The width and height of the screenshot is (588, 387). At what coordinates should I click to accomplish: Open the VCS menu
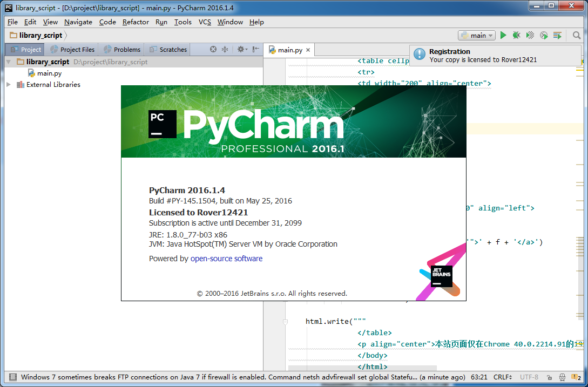coord(205,22)
